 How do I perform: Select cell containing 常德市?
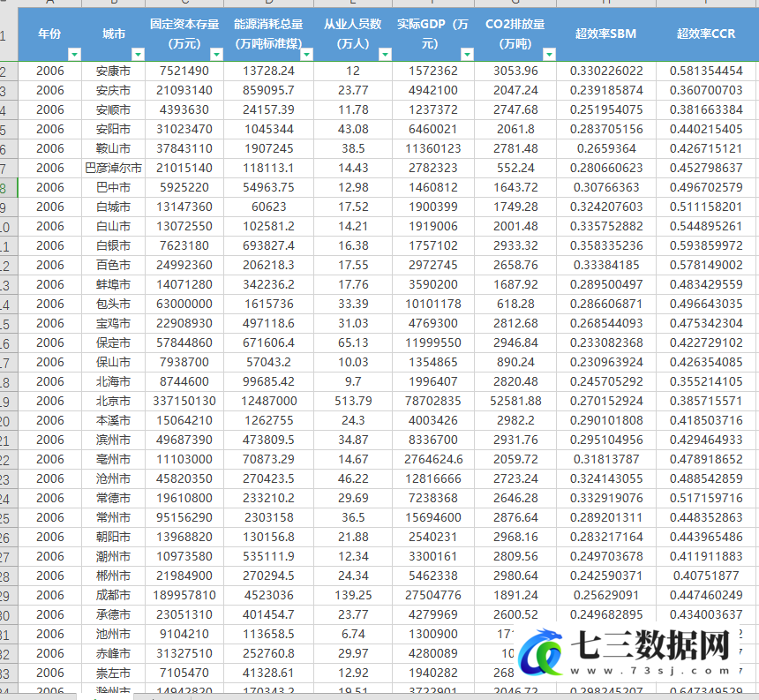(114, 498)
